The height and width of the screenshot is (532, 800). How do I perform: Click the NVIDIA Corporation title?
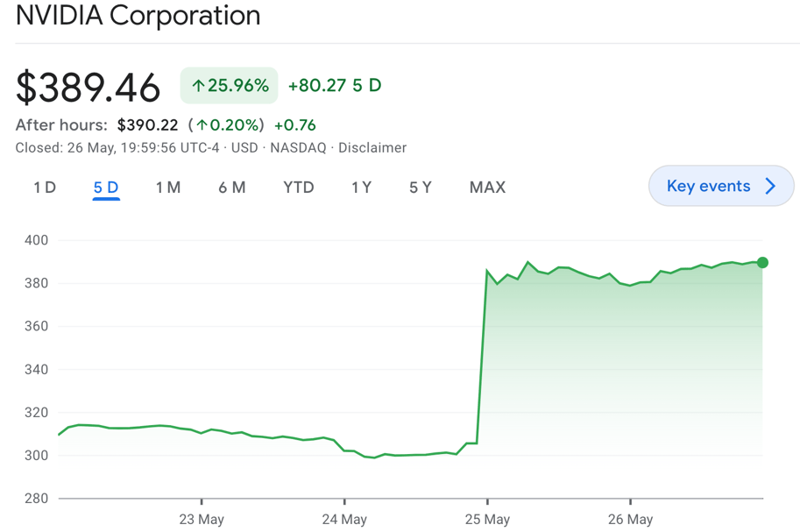(138, 16)
